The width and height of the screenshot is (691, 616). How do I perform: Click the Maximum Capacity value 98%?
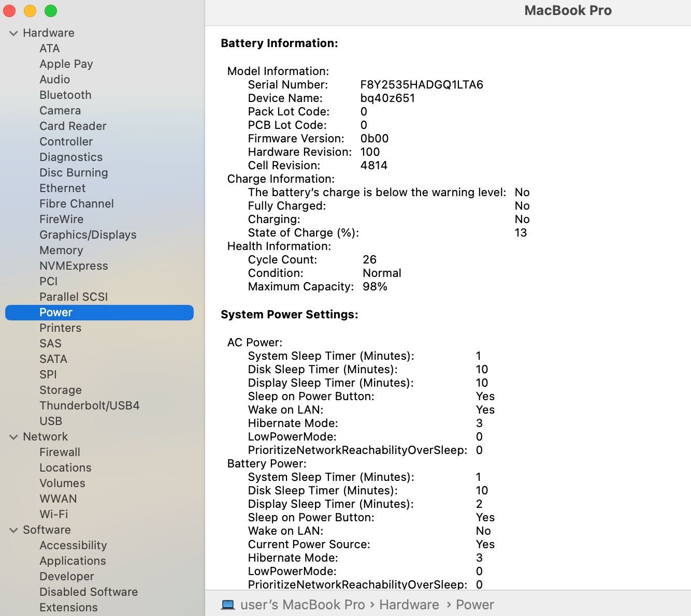[x=375, y=286]
